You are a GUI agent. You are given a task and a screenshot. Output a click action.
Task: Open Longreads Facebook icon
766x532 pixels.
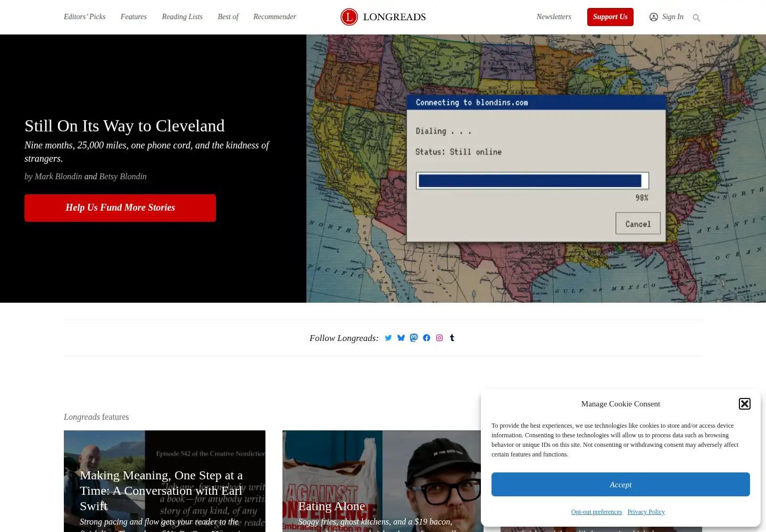click(x=427, y=338)
